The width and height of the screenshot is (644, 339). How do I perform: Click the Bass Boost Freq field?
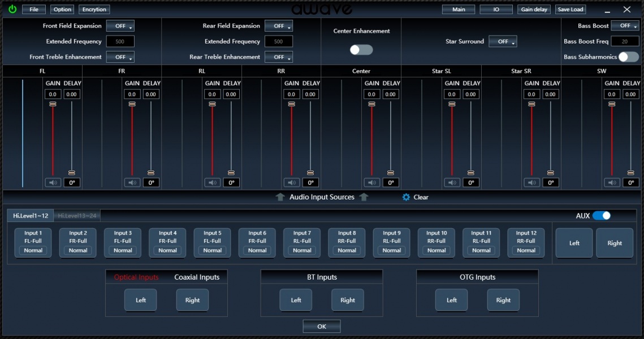tap(625, 41)
